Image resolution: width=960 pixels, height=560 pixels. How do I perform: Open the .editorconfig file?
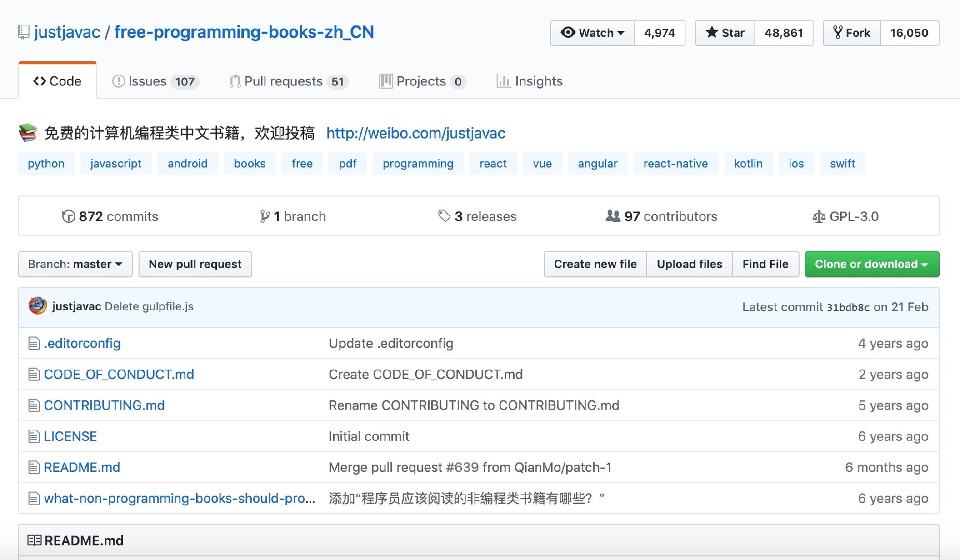(83, 343)
